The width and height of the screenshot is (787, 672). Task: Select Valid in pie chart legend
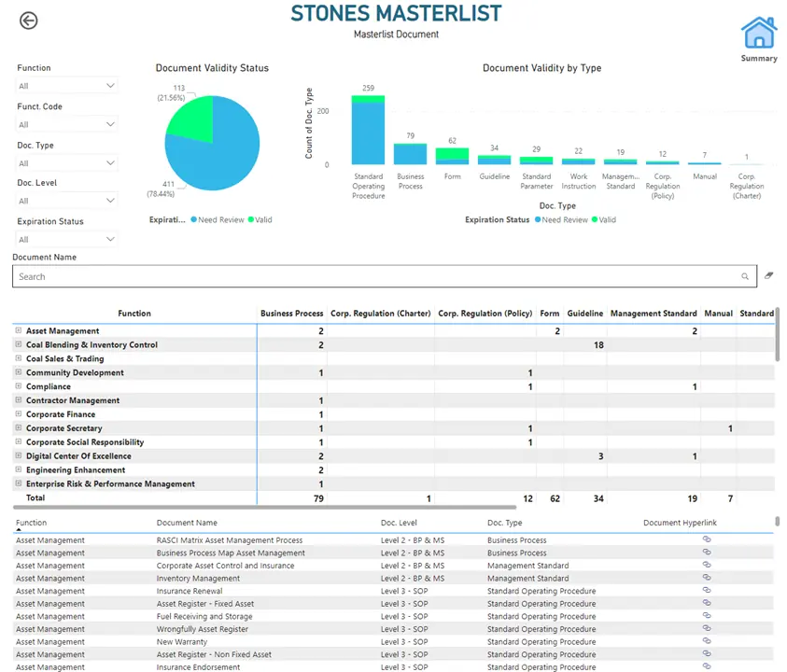[x=260, y=220]
